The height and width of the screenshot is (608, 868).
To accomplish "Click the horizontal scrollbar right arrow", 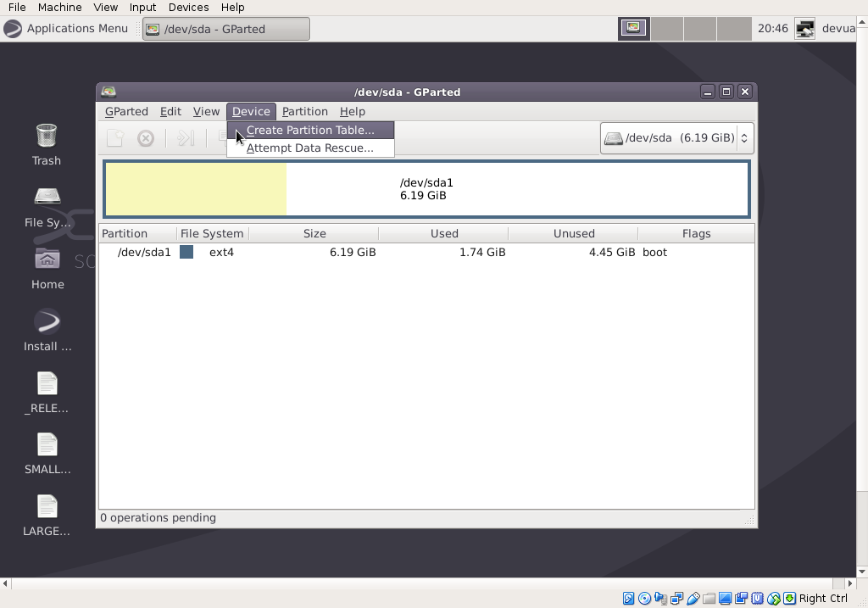I will [850, 583].
